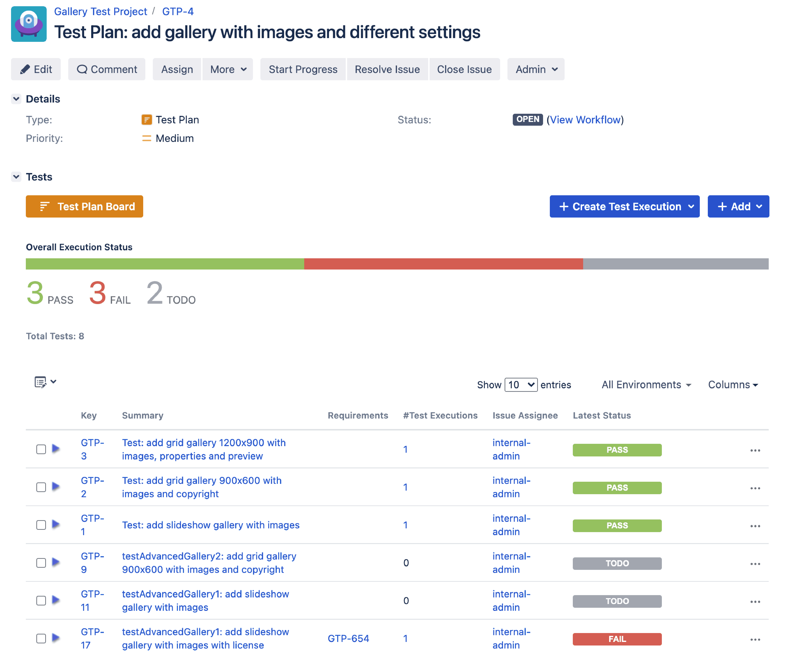Open the bulk edit list icon menu
The height and width of the screenshot is (656, 812).
pos(45,382)
